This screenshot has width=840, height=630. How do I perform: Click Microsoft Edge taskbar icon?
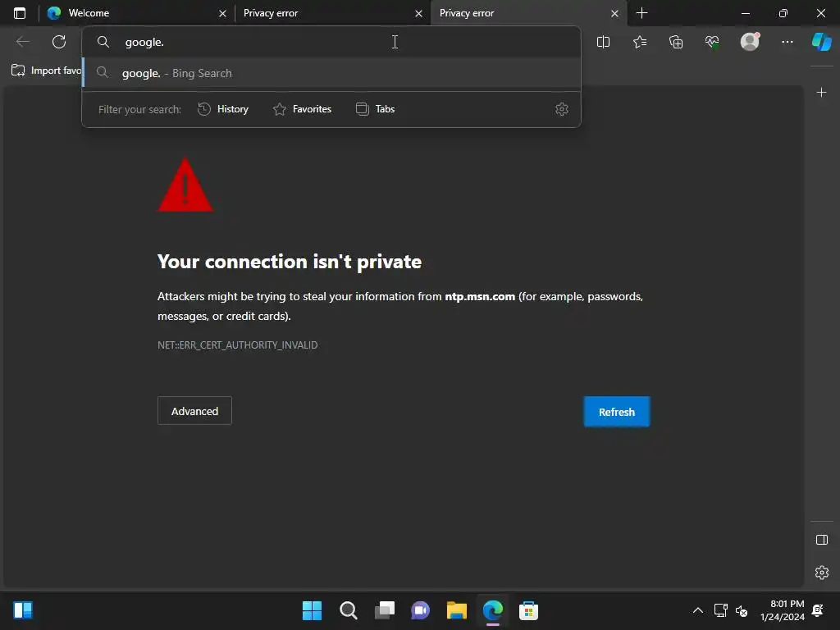click(493, 610)
